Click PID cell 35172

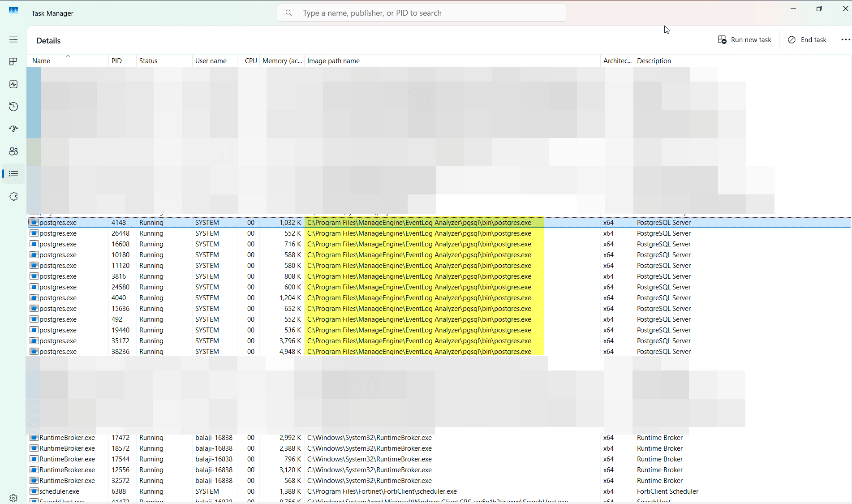pos(120,341)
